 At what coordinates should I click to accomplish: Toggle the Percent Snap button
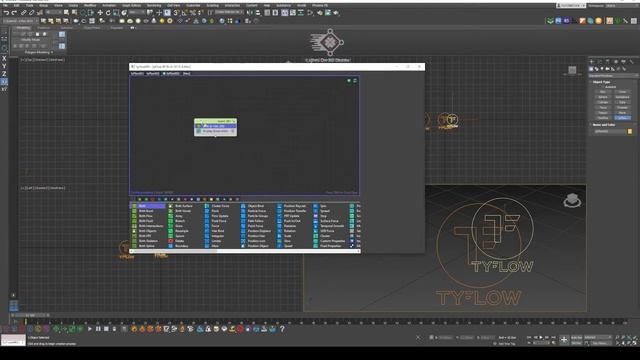tap(192, 13)
